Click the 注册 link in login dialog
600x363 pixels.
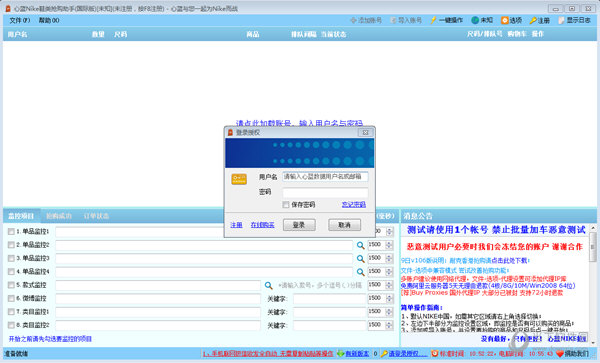236,225
